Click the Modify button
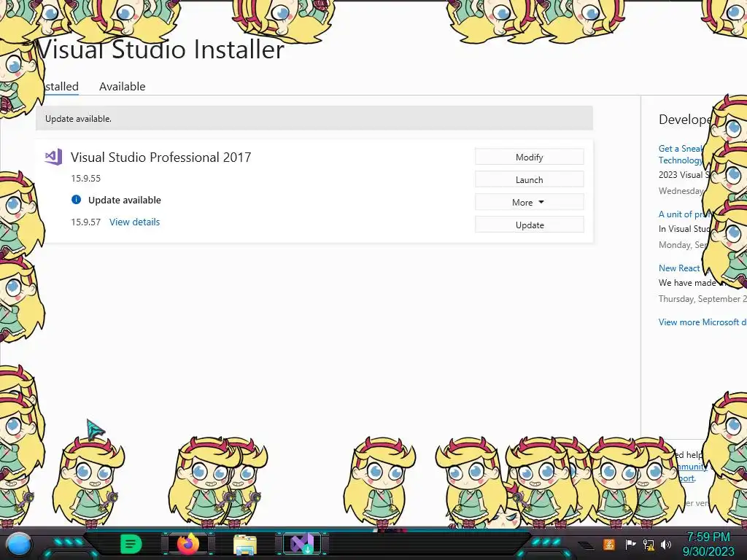The height and width of the screenshot is (560, 747). [530, 157]
